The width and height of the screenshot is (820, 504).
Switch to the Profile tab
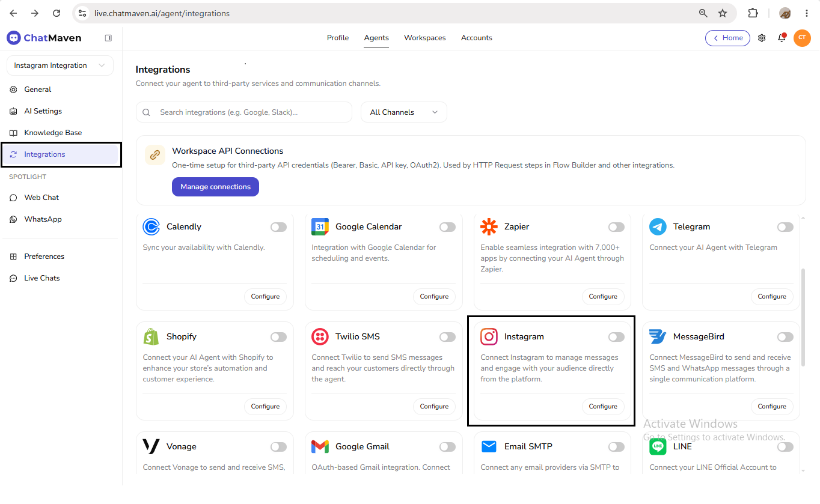coord(338,38)
